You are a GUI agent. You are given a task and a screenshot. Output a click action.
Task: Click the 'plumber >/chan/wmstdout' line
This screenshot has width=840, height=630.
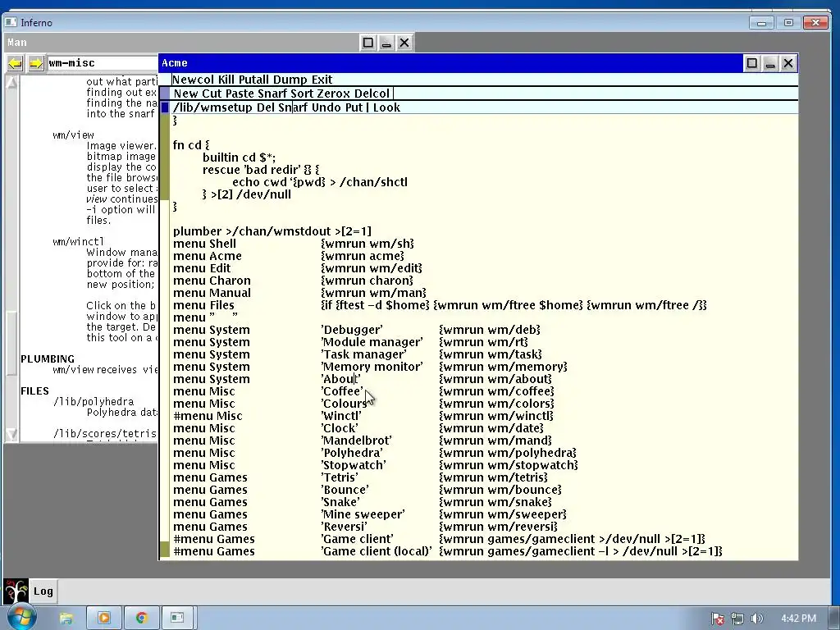coord(272,231)
